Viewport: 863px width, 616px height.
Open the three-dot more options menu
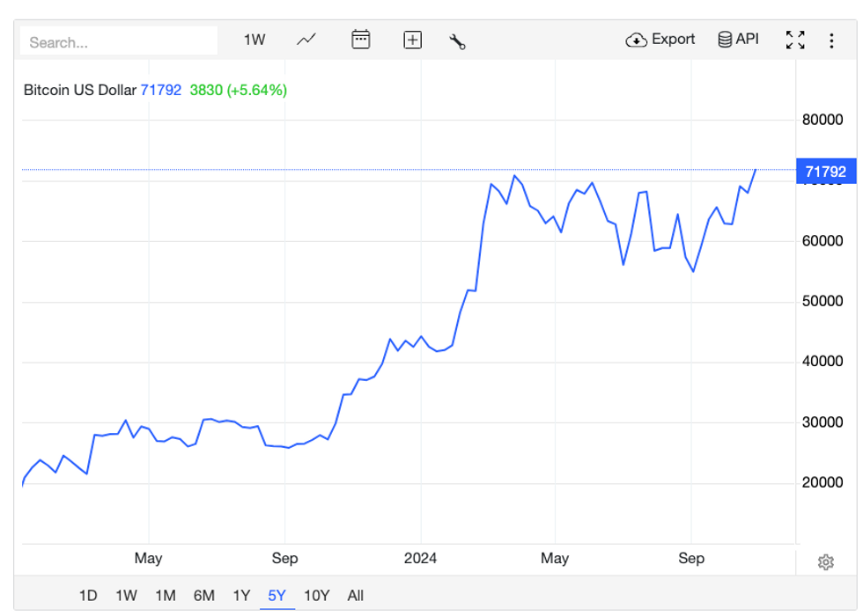(x=832, y=40)
